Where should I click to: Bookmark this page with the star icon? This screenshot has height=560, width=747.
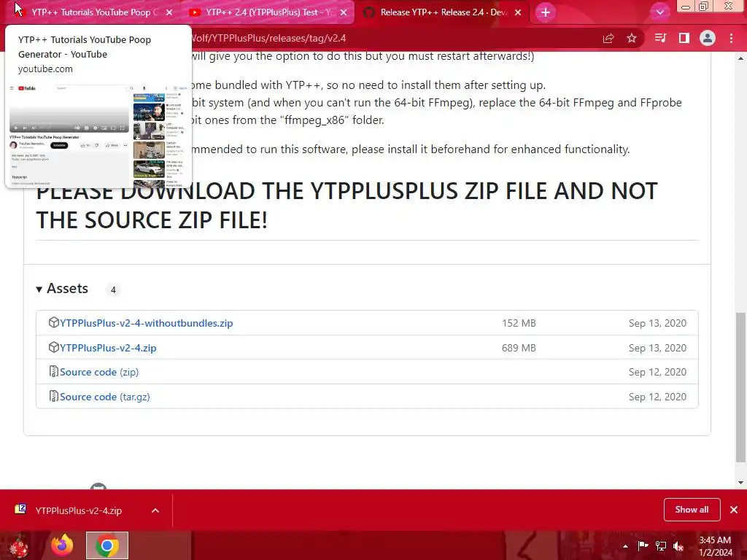(632, 38)
